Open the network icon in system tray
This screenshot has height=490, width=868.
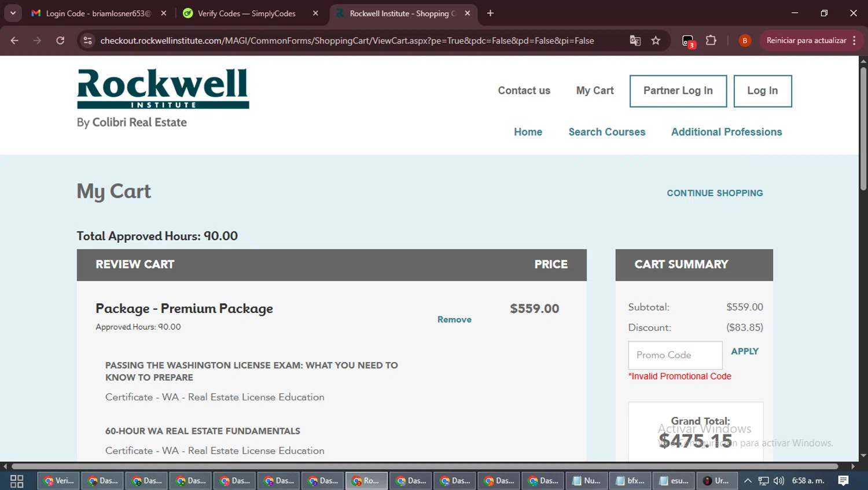pyautogui.click(x=764, y=481)
